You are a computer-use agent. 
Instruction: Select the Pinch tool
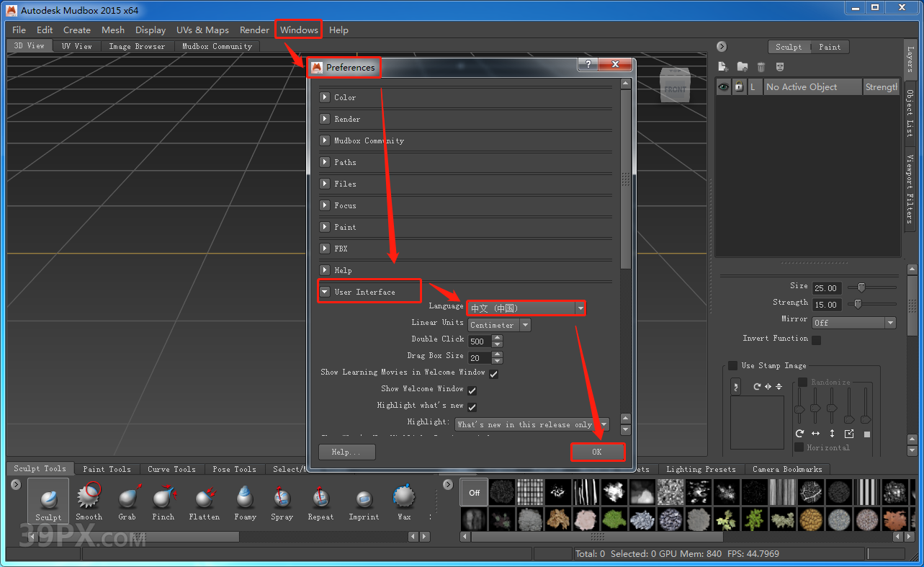coord(163,497)
